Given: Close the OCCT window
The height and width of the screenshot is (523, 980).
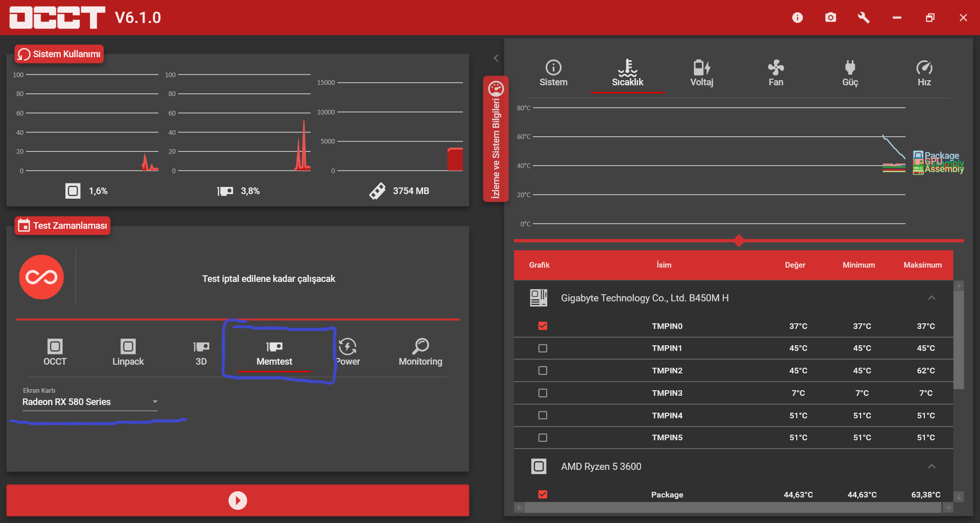Looking at the screenshot, I should point(963,18).
